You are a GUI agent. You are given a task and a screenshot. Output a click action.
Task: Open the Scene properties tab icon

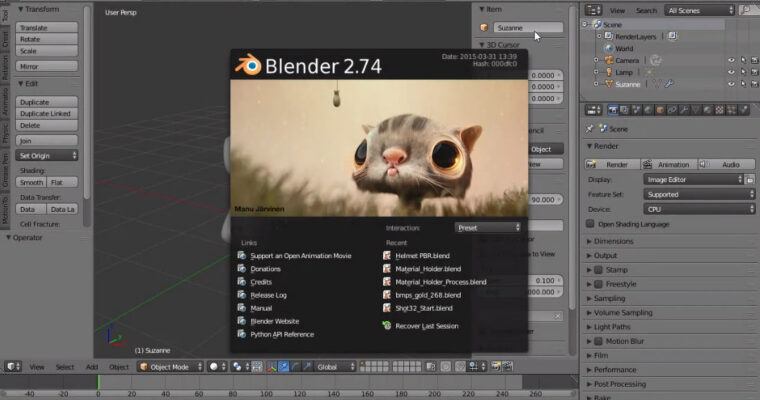pos(636,110)
